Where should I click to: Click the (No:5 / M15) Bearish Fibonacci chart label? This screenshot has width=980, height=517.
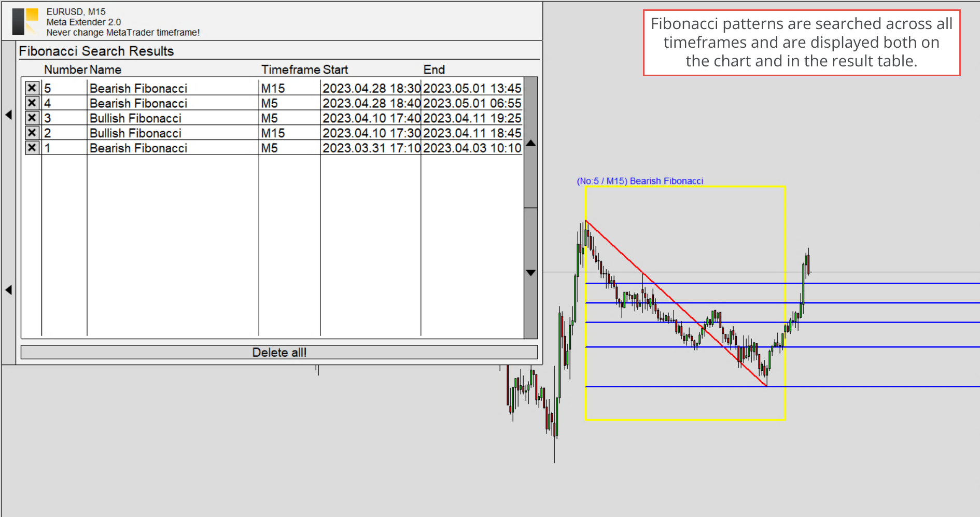click(x=640, y=181)
